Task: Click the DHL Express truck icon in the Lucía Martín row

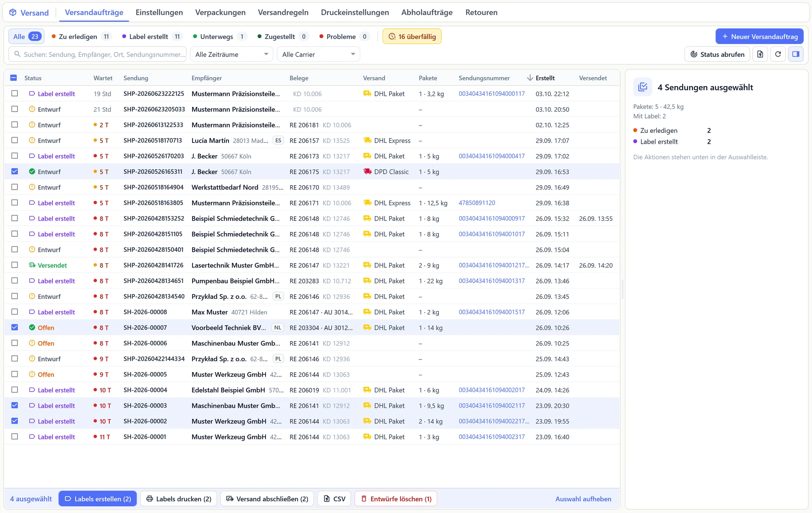Action: click(x=367, y=140)
